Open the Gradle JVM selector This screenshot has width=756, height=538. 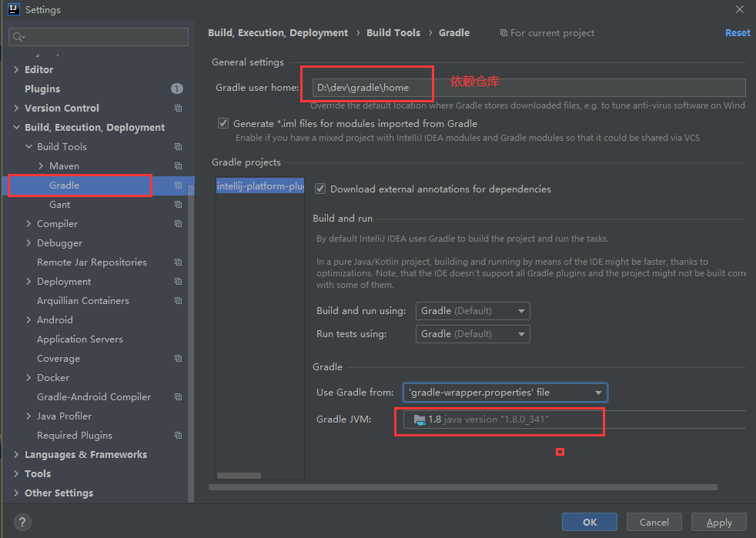coord(575,419)
